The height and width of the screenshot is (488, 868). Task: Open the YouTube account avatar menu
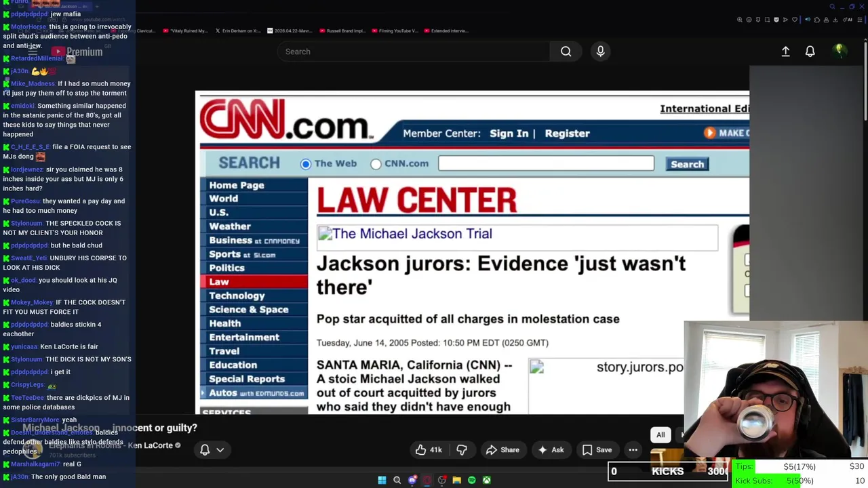point(839,51)
